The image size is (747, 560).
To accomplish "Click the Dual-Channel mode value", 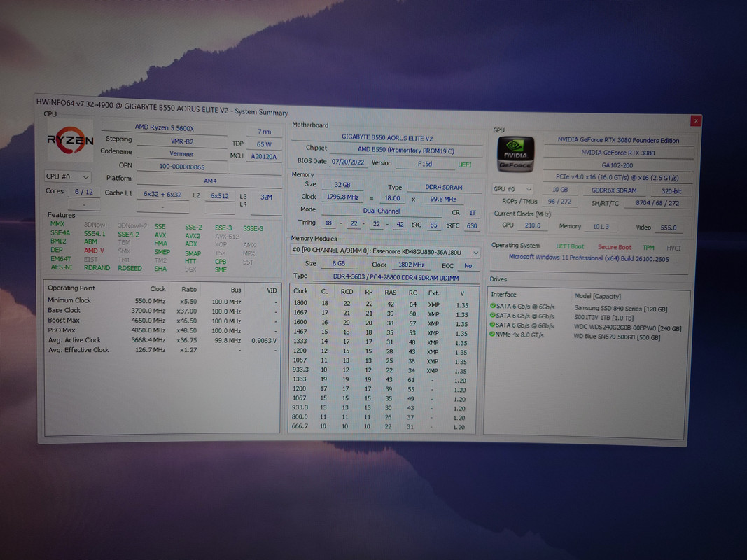I will tap(381, 211).
